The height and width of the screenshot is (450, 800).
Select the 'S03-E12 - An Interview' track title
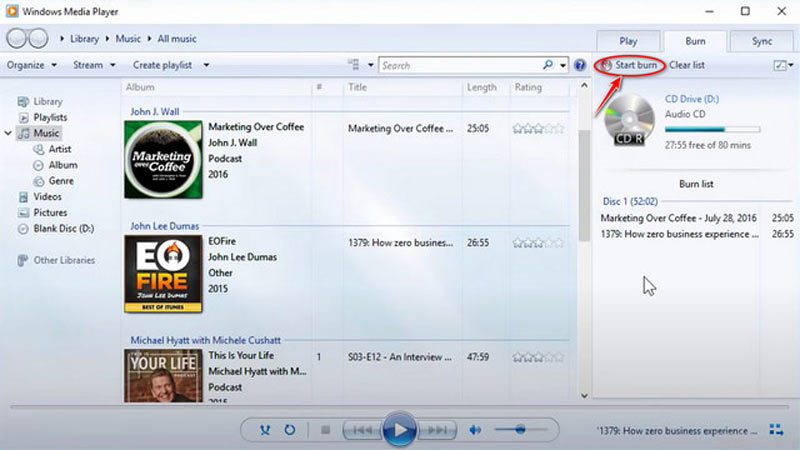pos(399,357)
